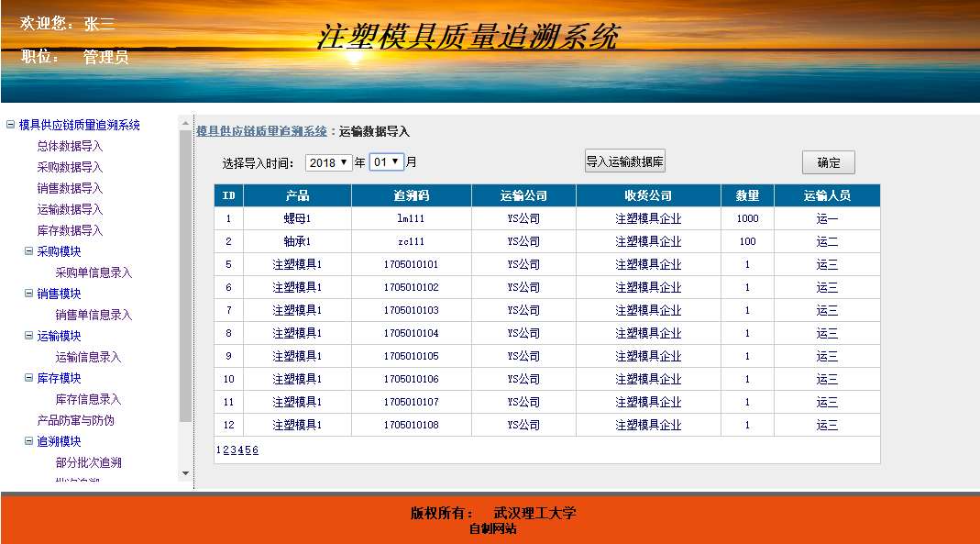980x544 pixels.
Task: Collapse the 模具供应链质量追溯系统 root tree node
Action: (x=10, y=125)
